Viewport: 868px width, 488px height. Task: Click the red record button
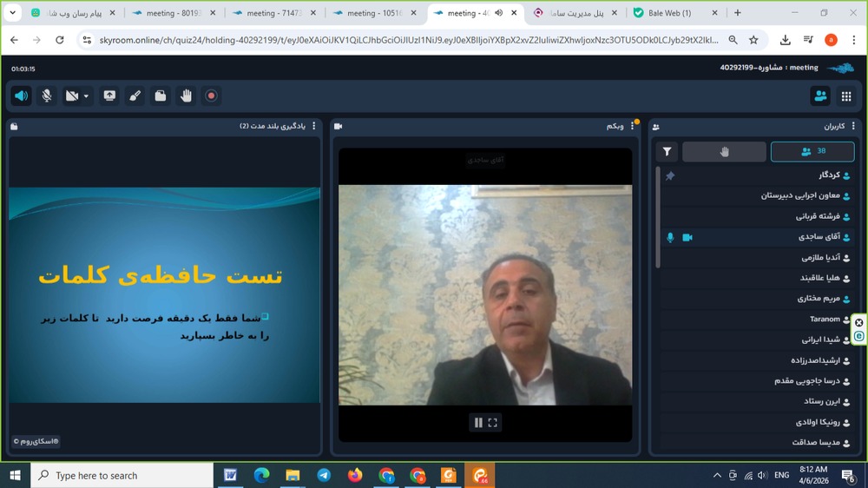[x=212, y=96]
